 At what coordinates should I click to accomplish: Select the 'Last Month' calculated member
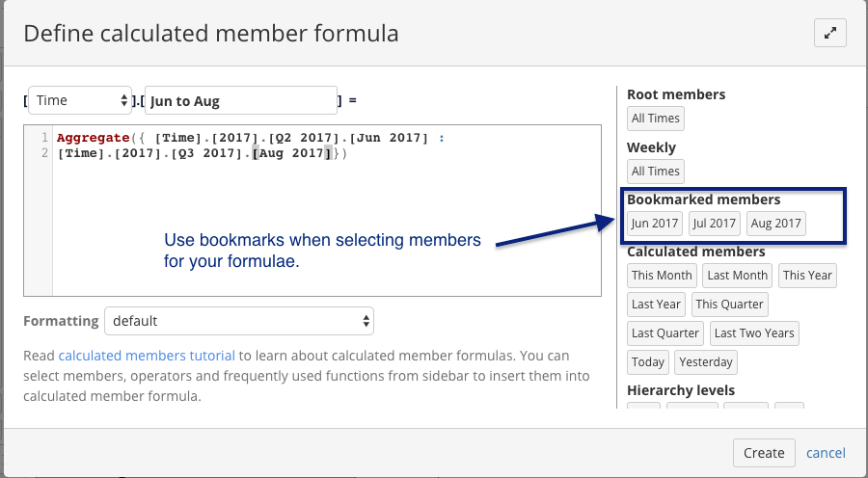(737, 276)
